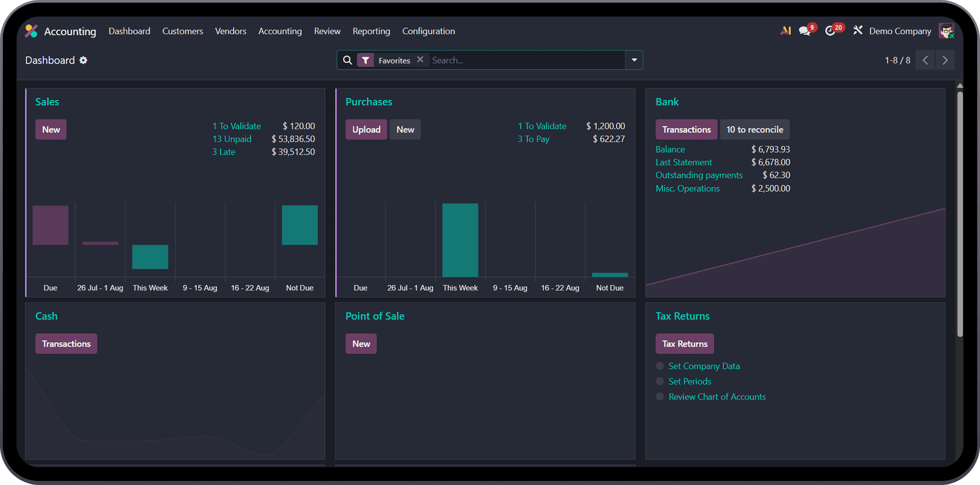Image resolution: width=980 pixels, height=485 pixels.
Task: Go to the next page arrow
Action: 945,60
